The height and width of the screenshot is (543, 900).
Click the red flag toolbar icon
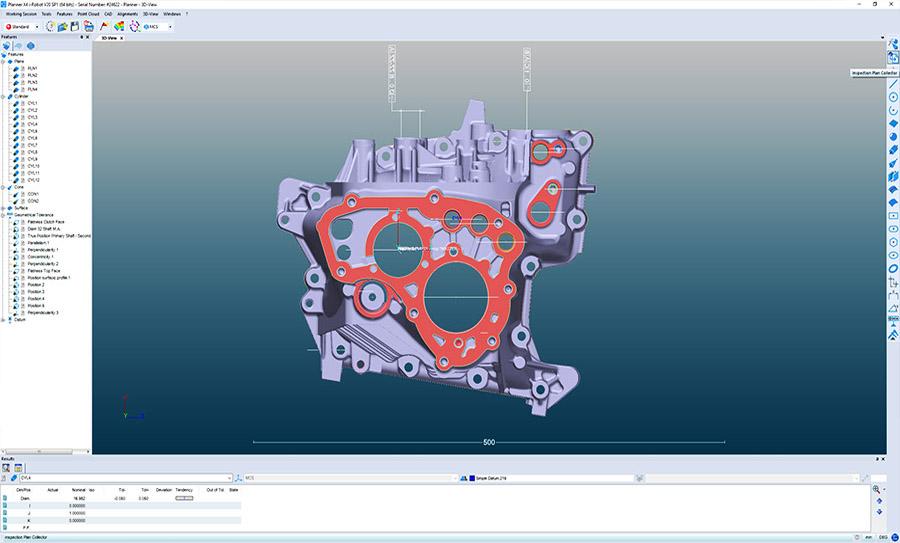point(104,26)
